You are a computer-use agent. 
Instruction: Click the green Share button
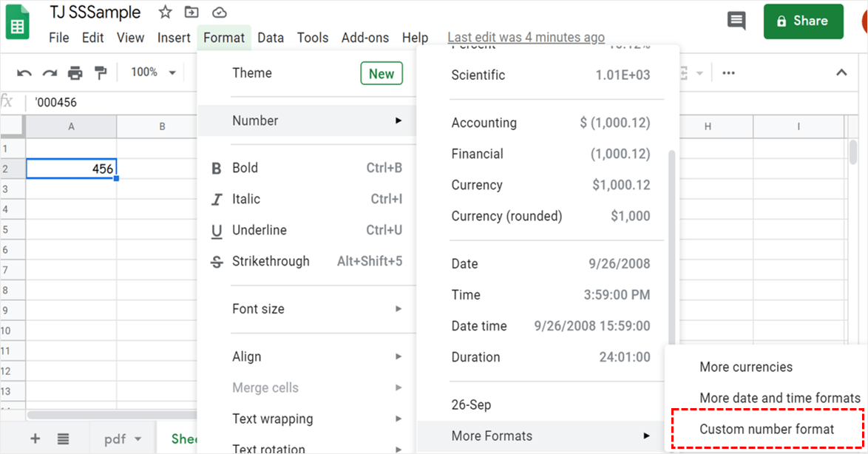[x=803, y=21]
